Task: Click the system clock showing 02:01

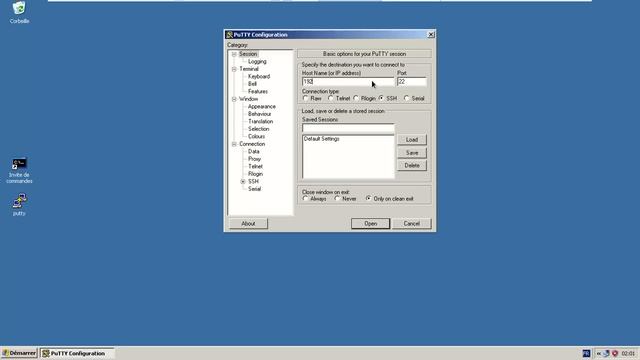Action: 628,353
